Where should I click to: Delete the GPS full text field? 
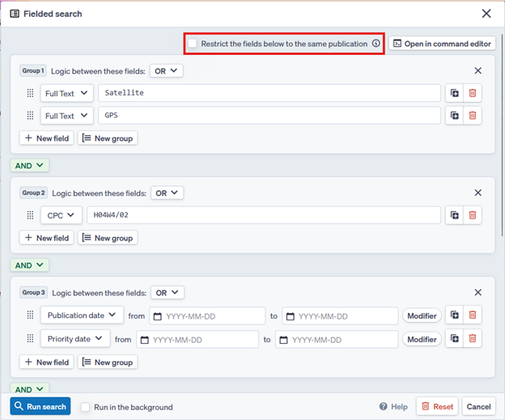pos(473,116)
